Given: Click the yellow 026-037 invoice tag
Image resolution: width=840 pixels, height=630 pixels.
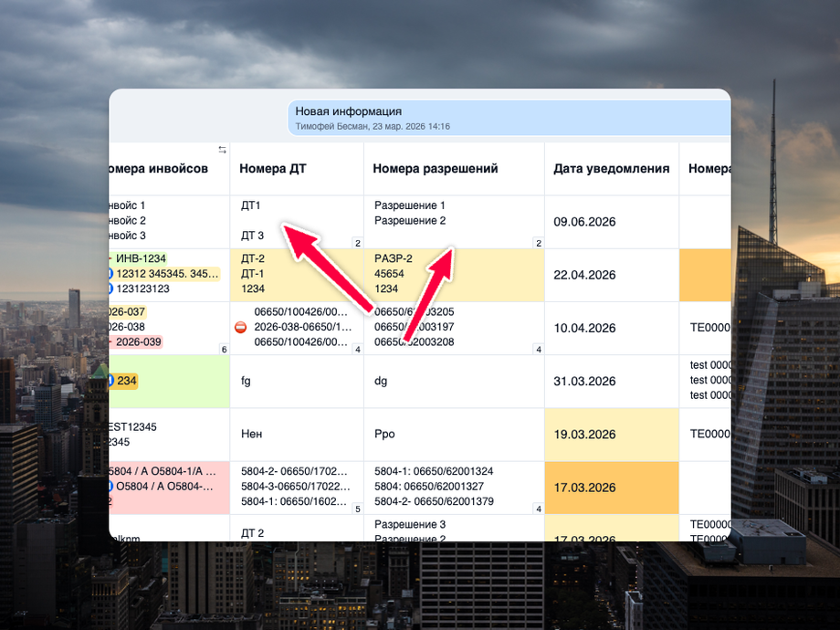Looking at the screenshot, I should click(x=128, y=311).
